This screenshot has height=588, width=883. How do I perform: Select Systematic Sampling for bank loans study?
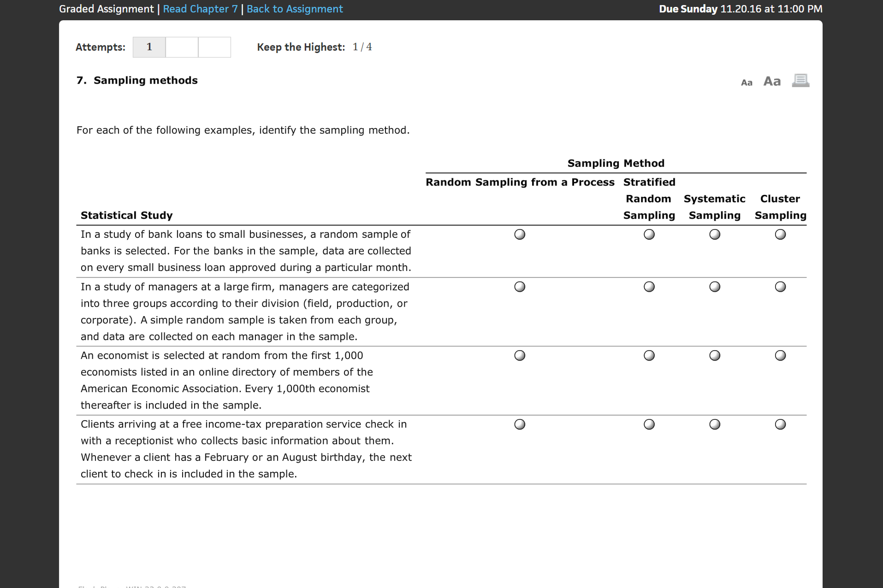714,234
